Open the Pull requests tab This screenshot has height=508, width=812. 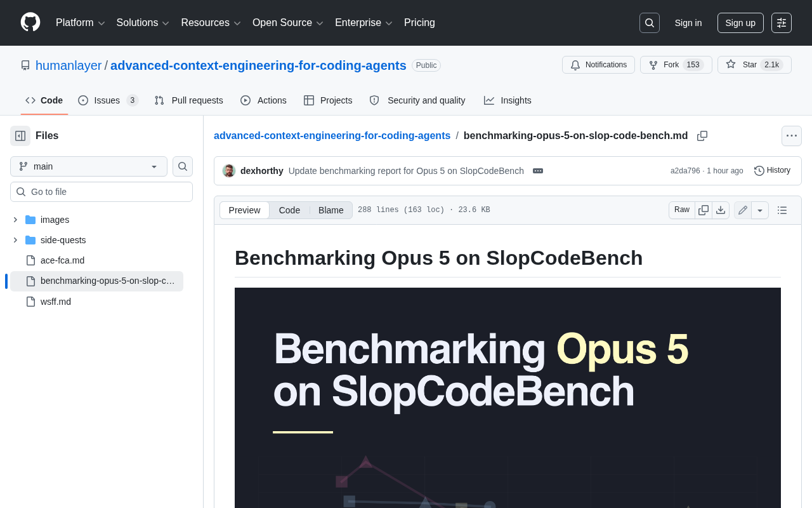[x=188, y=100]
